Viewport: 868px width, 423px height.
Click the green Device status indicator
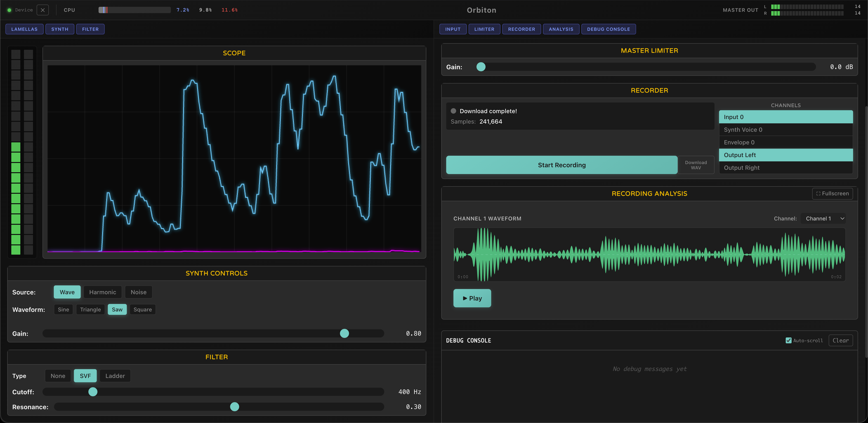tap(9, 10)
